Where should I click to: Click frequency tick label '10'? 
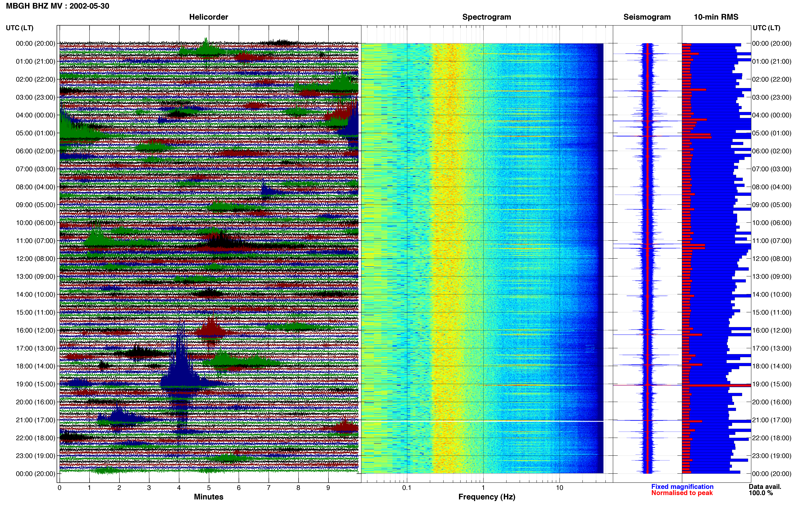point(559,488)
